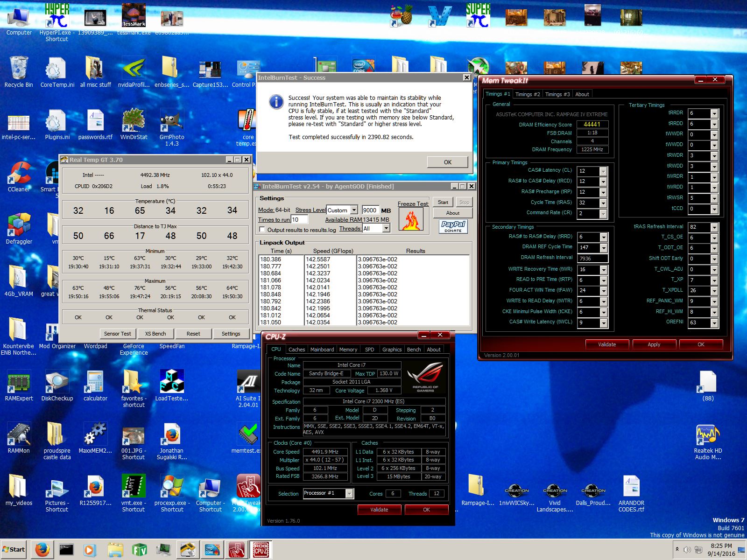Show hidden system tray icons arrow
The width and height of the screenshot is (747, 560).
[x=677, y=549]
